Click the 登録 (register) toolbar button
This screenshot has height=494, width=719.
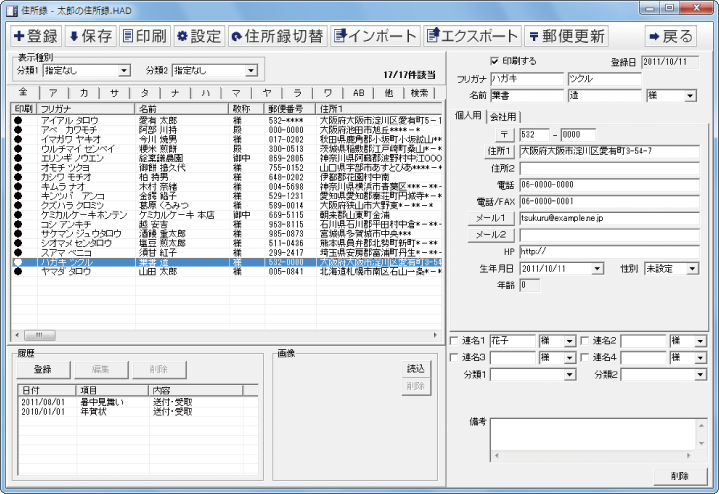coord(35,36)
